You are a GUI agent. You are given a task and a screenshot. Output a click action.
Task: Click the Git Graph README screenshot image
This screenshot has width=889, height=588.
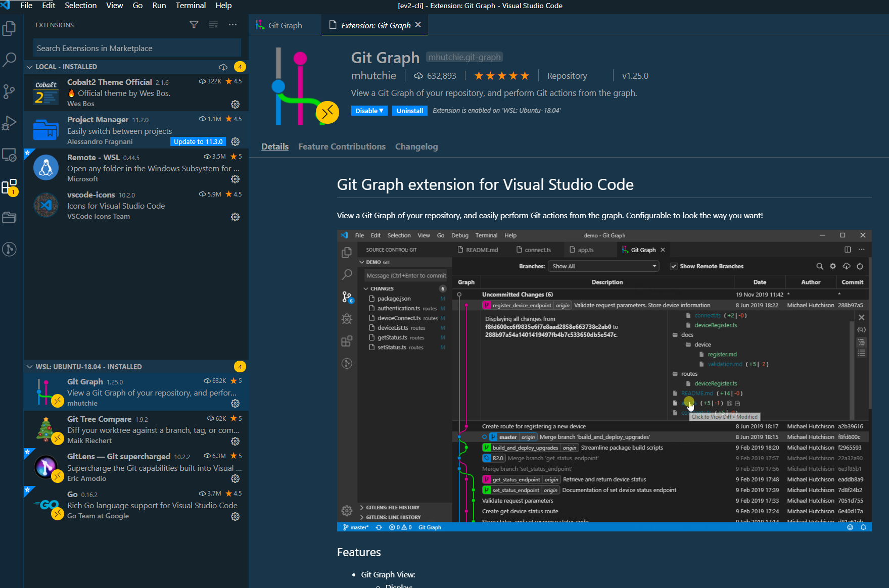click(x=604, y=380)
